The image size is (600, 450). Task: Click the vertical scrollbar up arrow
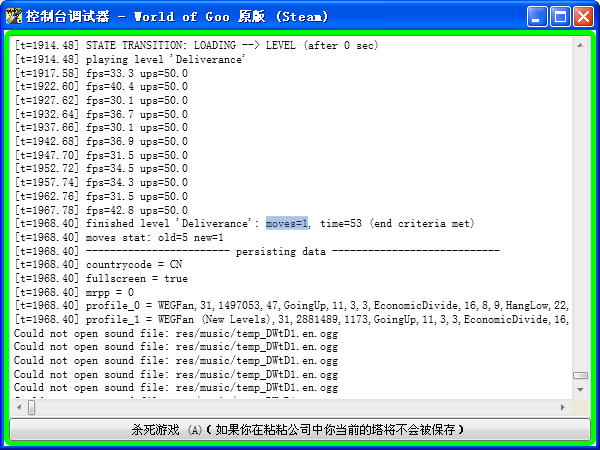coord(579,45)
